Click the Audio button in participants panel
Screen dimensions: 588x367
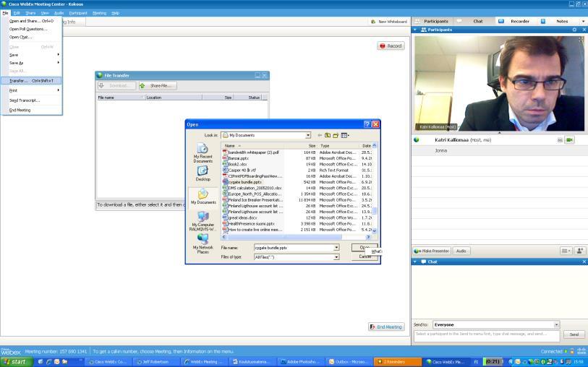click(461, 251)
